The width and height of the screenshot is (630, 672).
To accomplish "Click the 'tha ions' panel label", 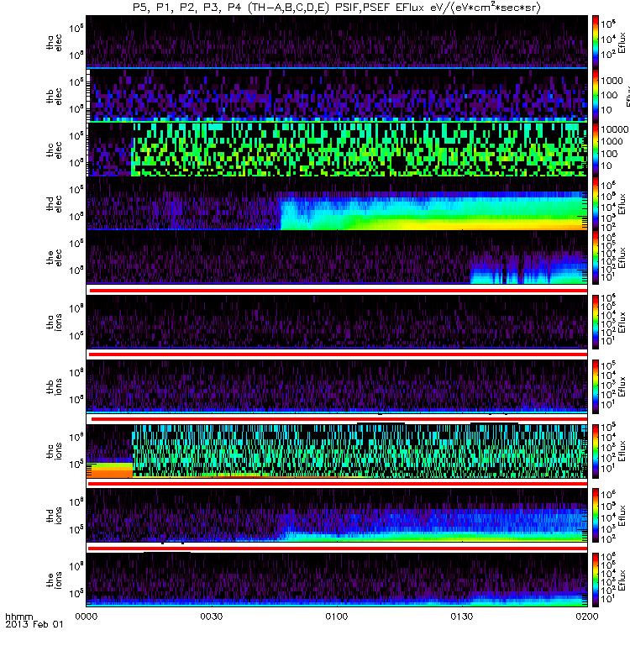I will [54, 323].
